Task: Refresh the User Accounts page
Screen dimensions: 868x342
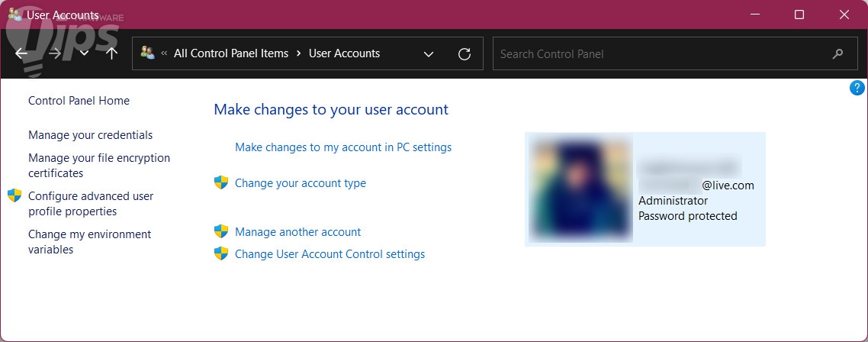Action: pos(464,54)
